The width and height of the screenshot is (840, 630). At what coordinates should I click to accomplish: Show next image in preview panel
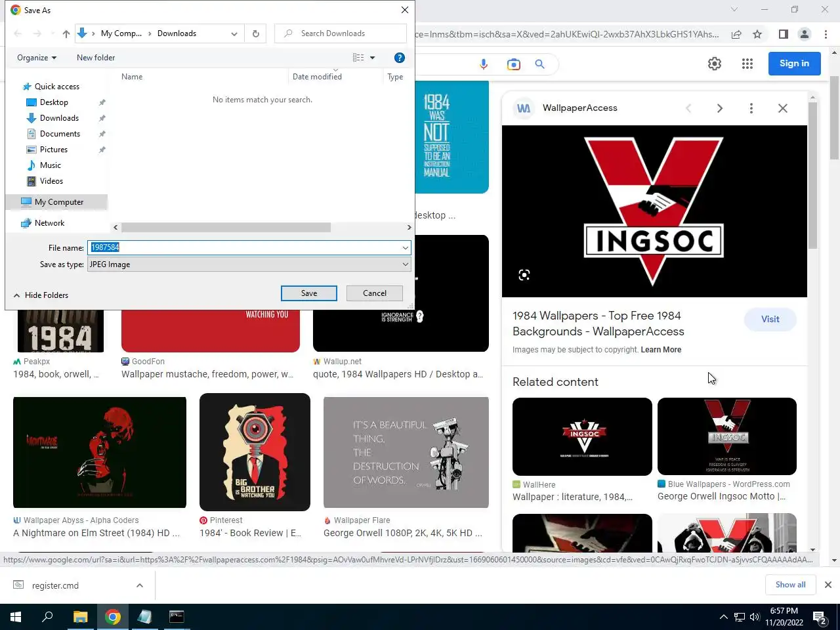tap(720, 108)
